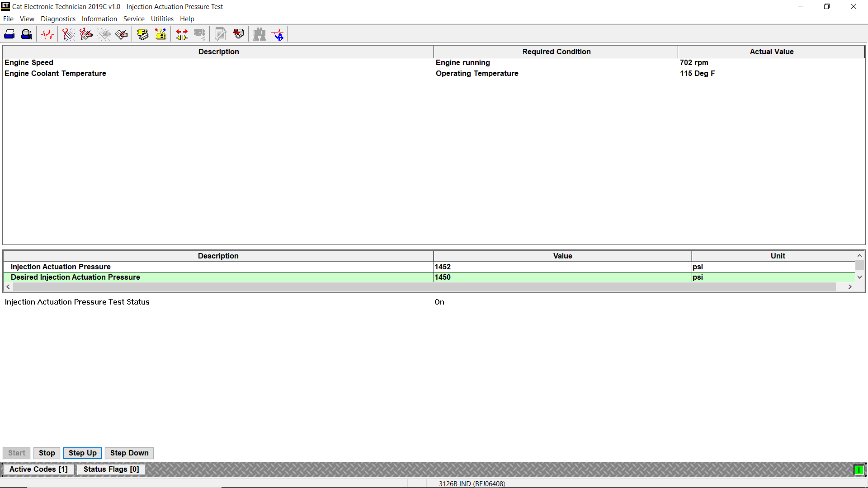Open the Status Tool waveform icon
868x488 pixels.
click(x=47, y=34)
